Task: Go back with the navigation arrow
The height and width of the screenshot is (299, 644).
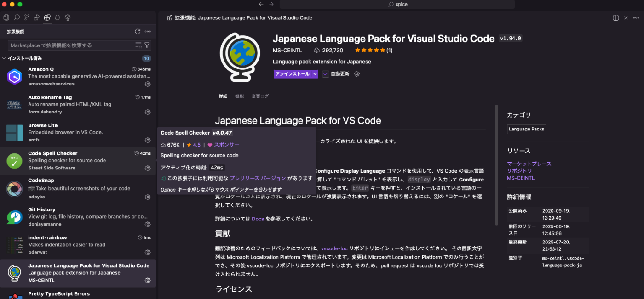Action: (x=261, y=4)
